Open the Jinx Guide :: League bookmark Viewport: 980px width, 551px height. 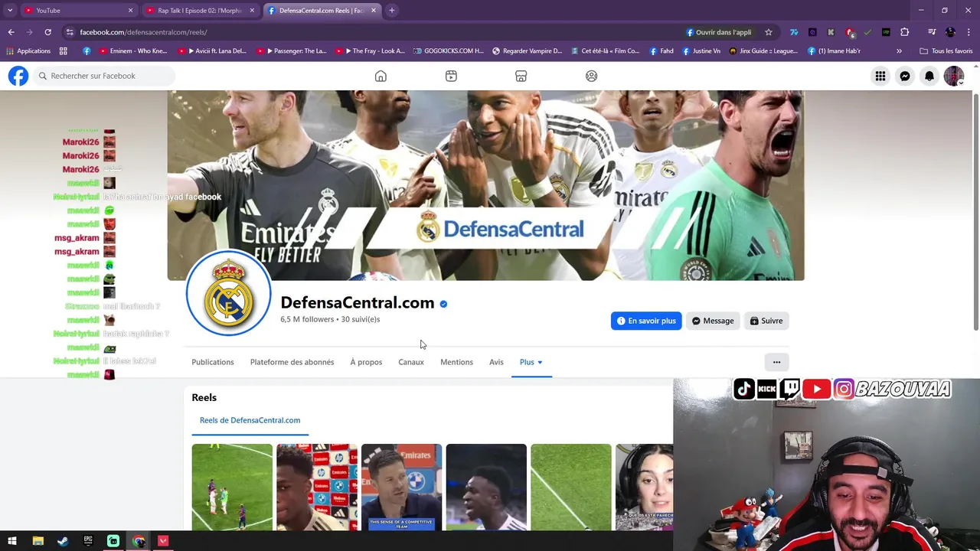[763, 51]
